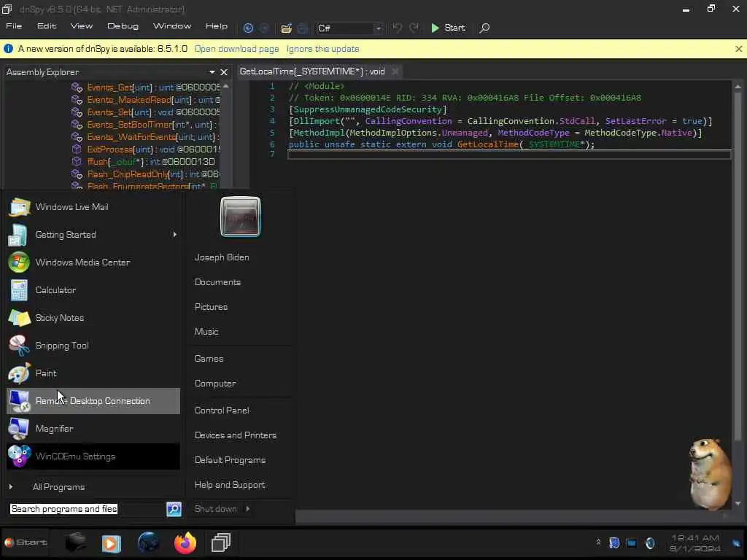Screen dimensions: 747x560
Task: Click the dnSpy taskbar icon
Action: 221,542
